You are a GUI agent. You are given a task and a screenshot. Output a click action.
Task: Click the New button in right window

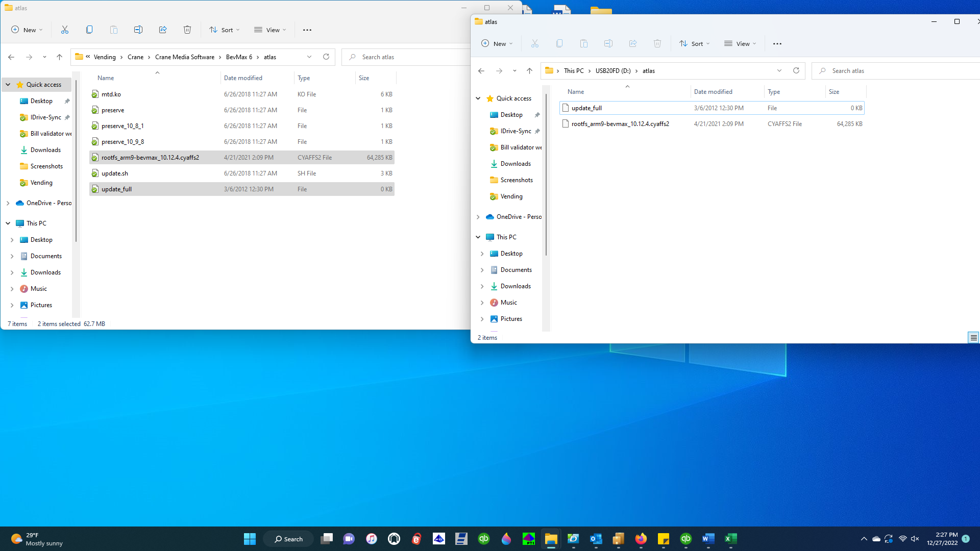pyautogui.click(x=497, y=44)
